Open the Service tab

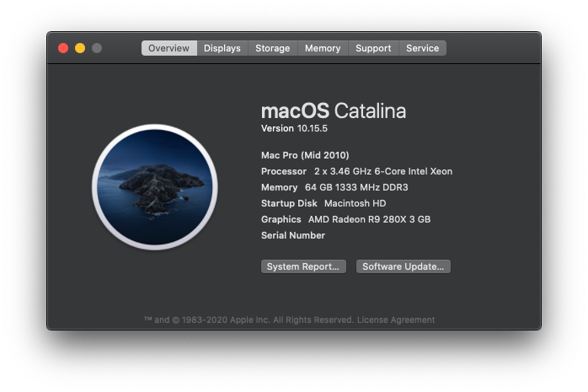pyautogui.click(x=422, y=48)
